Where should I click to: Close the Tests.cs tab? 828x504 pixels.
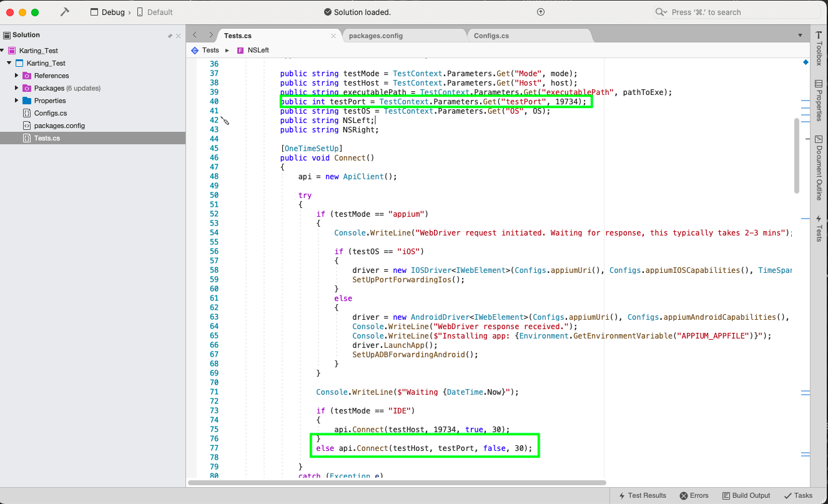tap(333, 36)
